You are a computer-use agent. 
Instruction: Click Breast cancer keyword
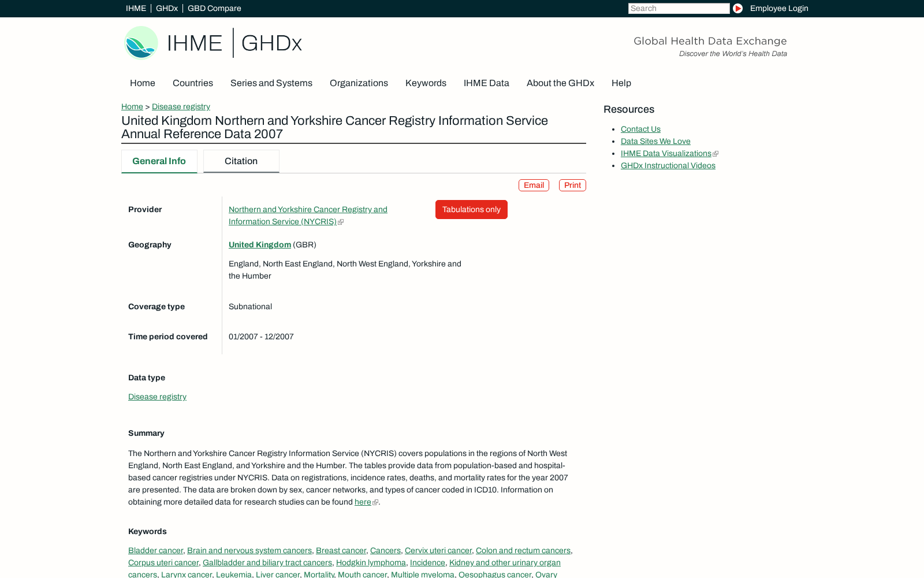click(x=341, y=550)
